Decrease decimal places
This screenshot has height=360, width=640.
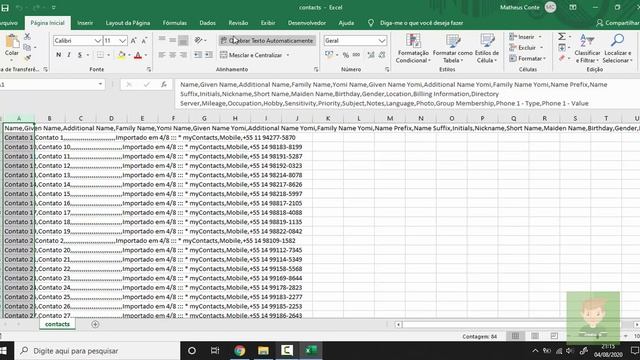(x=382, y=55)
